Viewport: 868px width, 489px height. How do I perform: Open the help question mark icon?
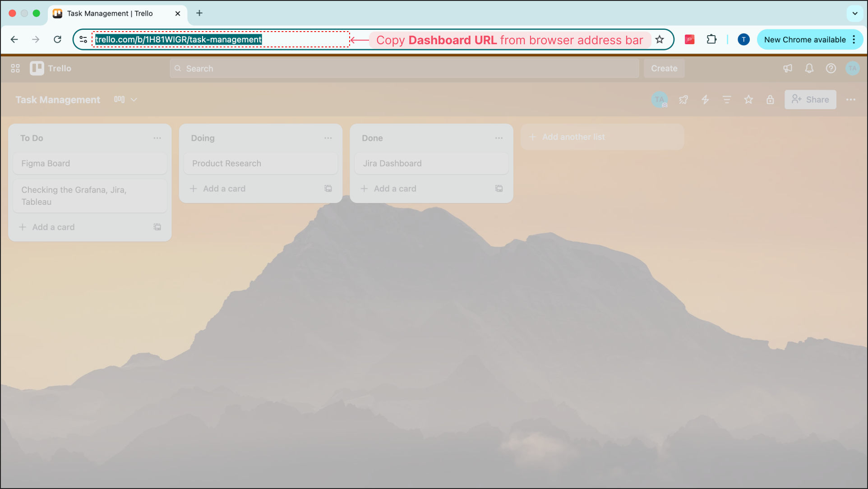(x=831, y=68)
